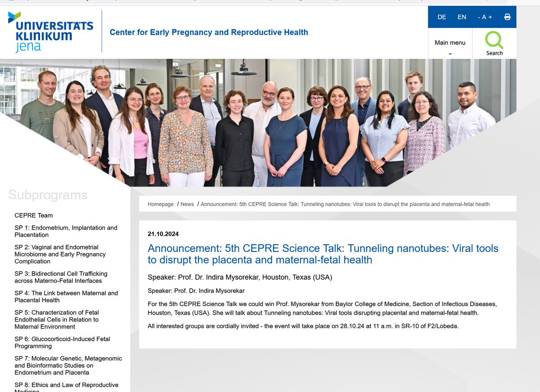Switch language to DE
540x392 pixels.
tap(442, 17)
